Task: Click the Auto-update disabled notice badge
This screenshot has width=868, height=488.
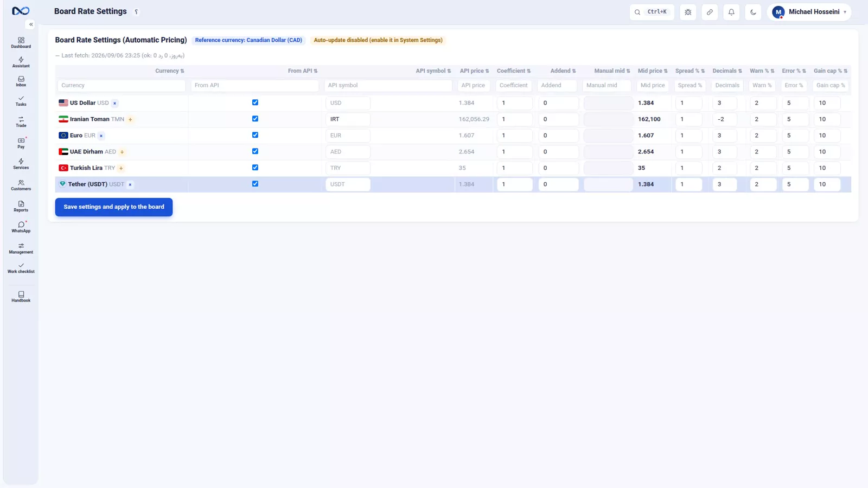Action: [378, 40]
